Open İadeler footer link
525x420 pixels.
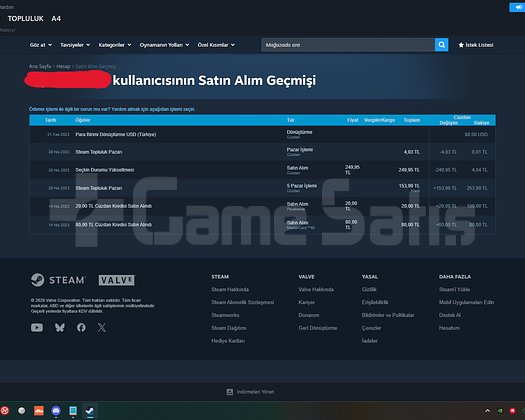pos(369,341)
